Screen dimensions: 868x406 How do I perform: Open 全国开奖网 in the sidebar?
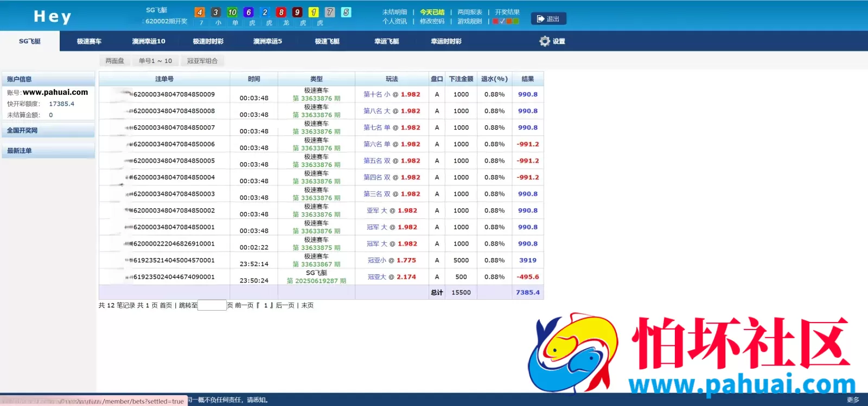[x=48, y=131]
